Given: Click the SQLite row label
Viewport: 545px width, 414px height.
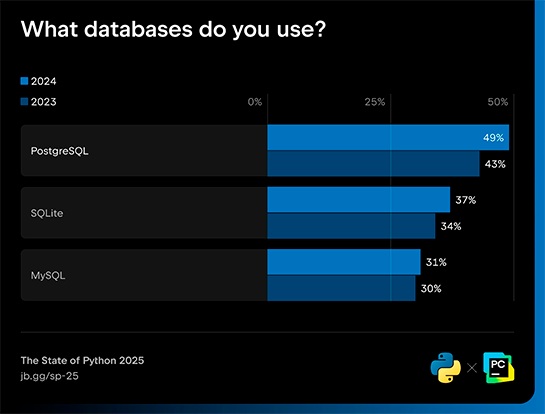Looking at the screenshot, I should [x=47, y=213].
